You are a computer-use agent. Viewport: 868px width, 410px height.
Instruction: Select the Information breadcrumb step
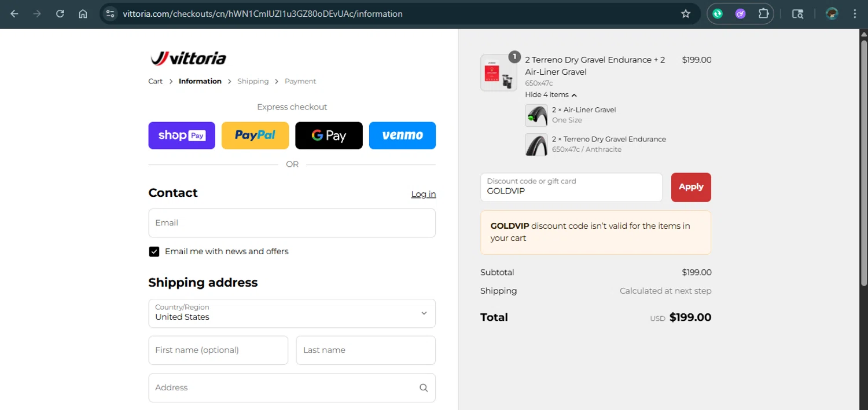pos(200,82)
